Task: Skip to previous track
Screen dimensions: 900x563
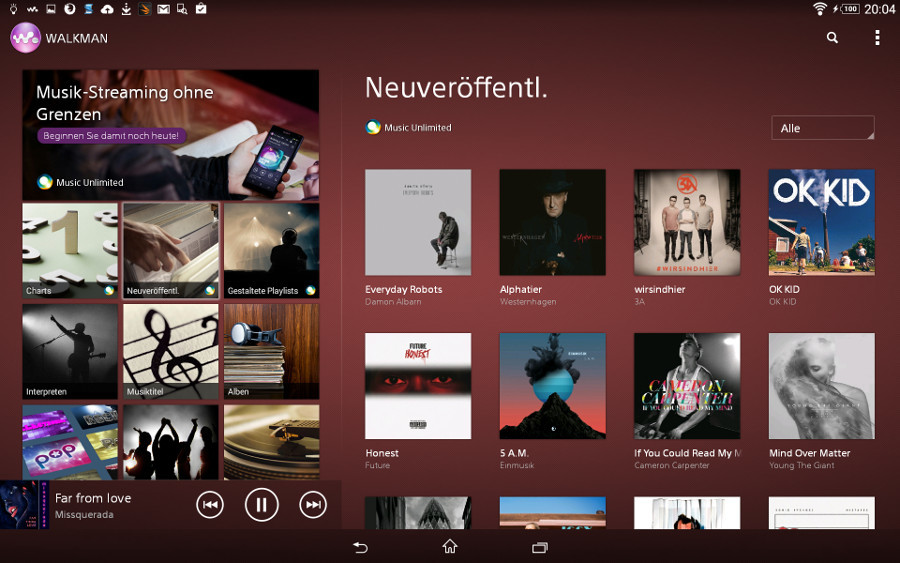Action: tap(210, 505)
